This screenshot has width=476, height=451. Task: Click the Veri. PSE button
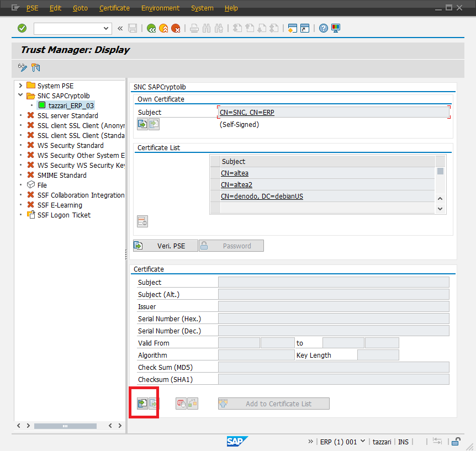pos(166,246)
